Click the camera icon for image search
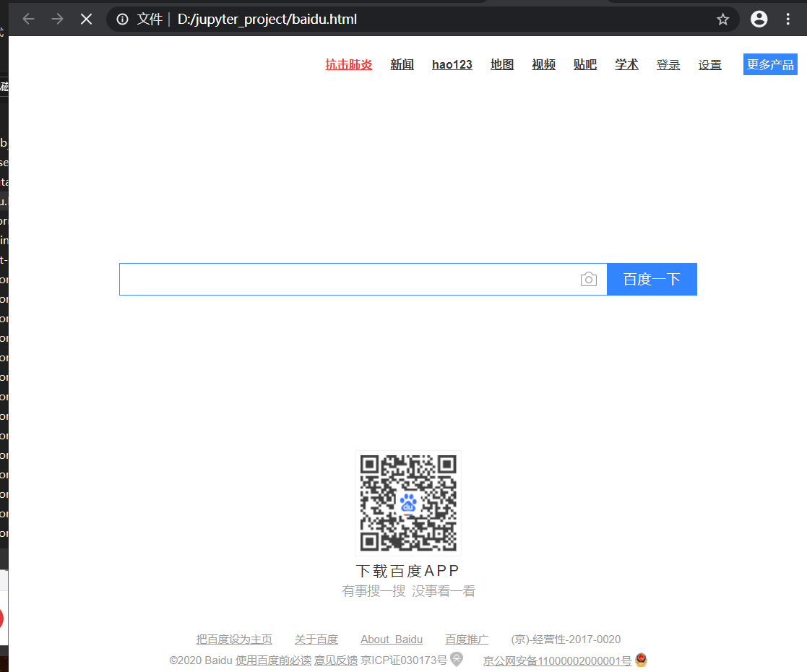Screen dimensions: 807x672 588,279
